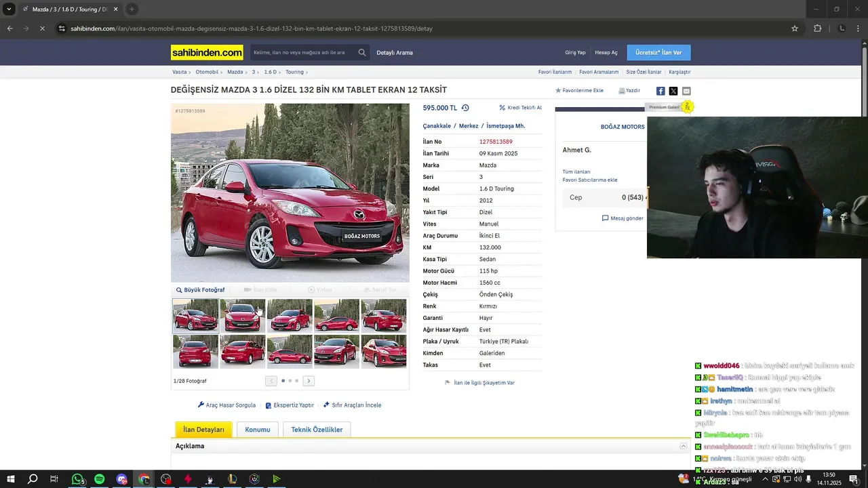Open Discord from the taskbar
Screen dimensions: 868x488
tap(121, 479)
